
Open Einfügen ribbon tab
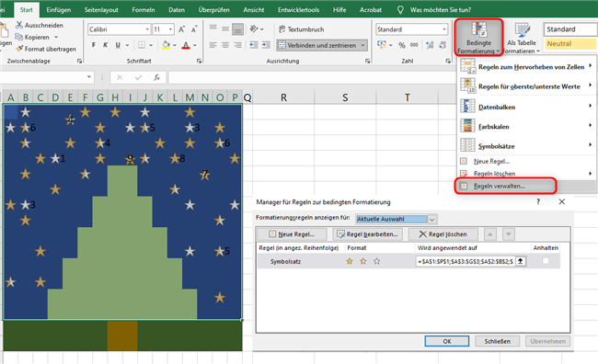(x=58, y=10)
